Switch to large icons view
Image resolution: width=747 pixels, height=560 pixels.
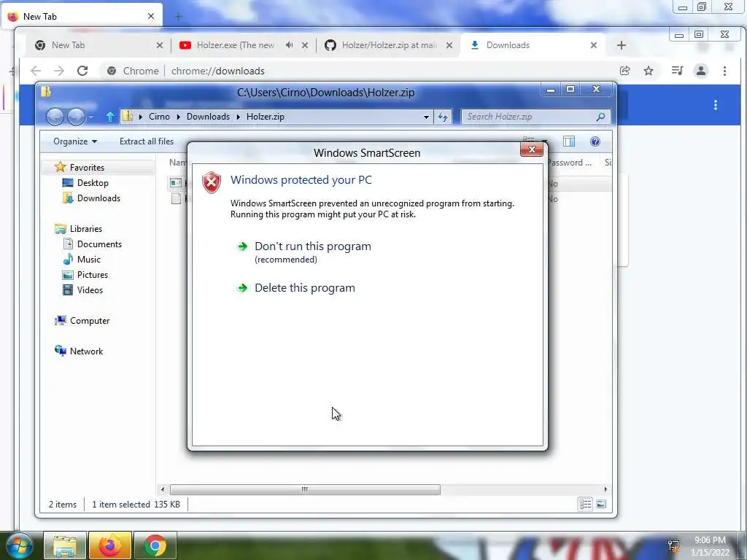(601, 505)
